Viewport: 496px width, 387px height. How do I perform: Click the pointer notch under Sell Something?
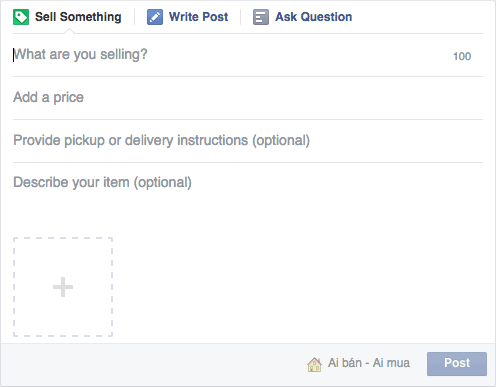pos(69,31)
